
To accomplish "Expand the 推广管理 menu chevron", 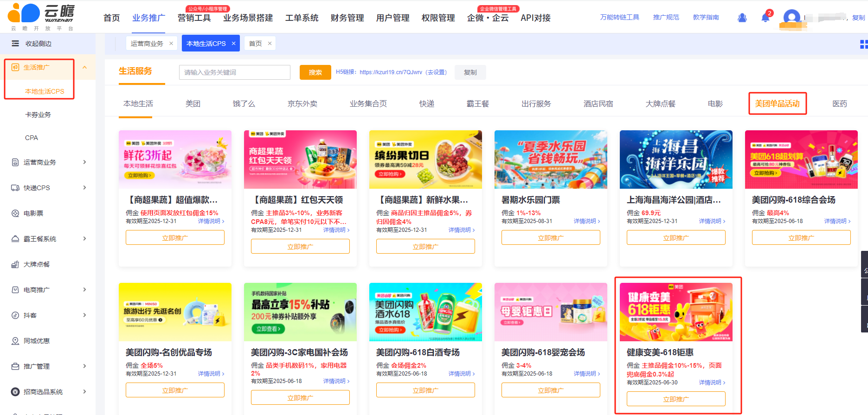I will pos(84,366).
